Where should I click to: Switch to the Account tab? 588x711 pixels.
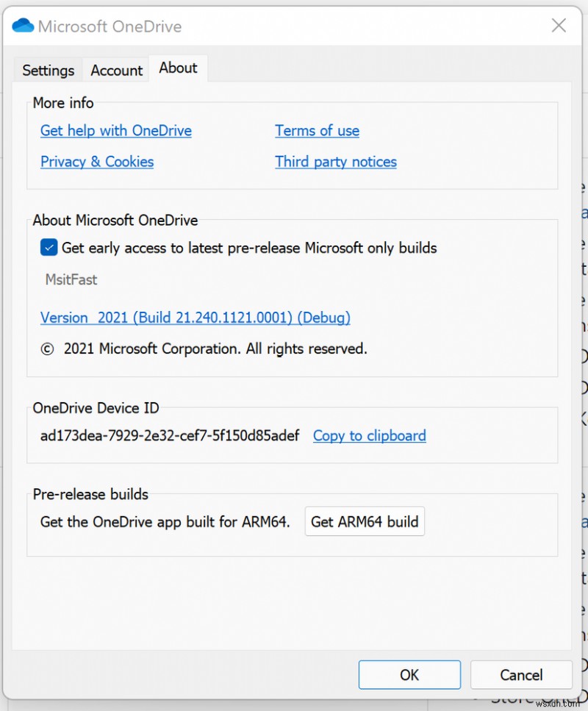click(x=115, y=70)
